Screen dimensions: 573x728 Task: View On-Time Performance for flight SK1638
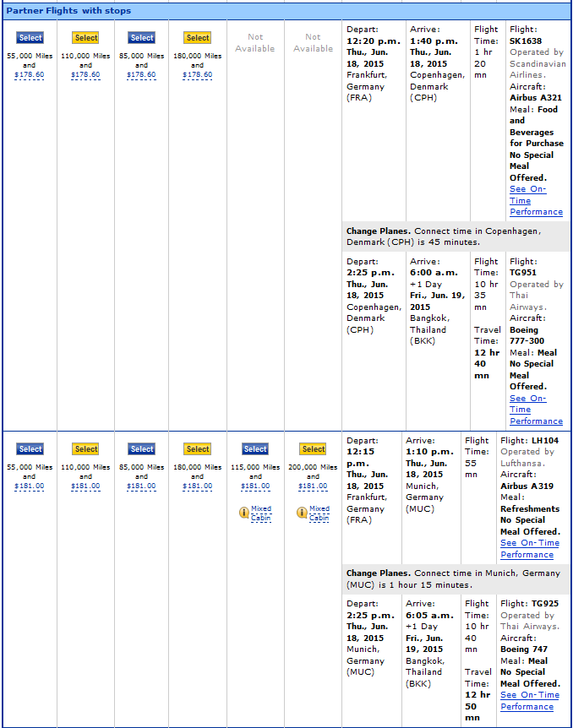[x=535, y=201]
